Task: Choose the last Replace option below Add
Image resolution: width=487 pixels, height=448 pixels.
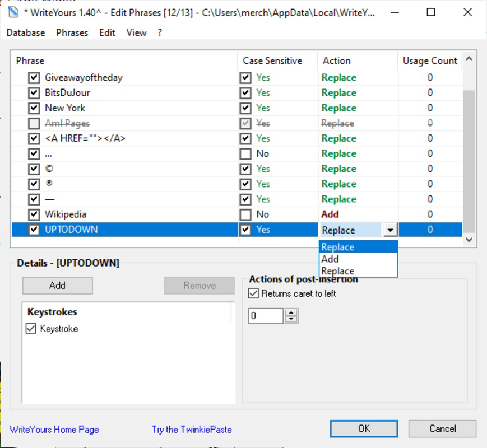Action: pos(358,271)
